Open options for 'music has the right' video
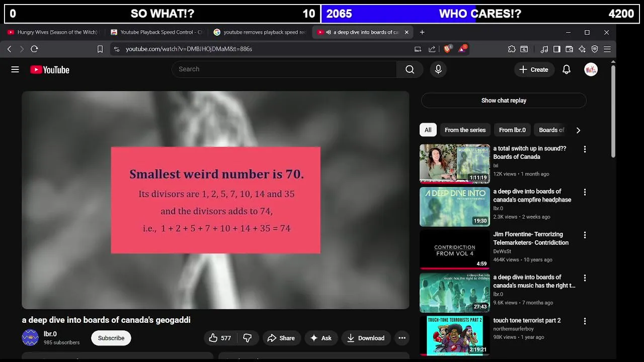The image size is (644, 362). (585, 278)
